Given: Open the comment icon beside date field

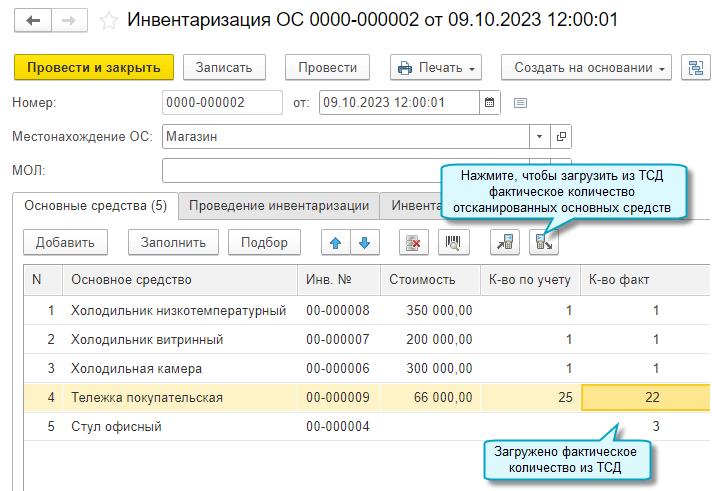Looking at the screenshot, I should point(520,102).
